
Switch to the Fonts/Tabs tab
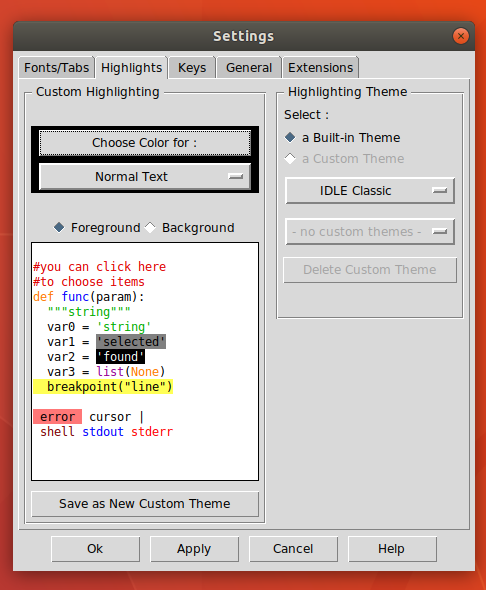[x=56, y=68]
